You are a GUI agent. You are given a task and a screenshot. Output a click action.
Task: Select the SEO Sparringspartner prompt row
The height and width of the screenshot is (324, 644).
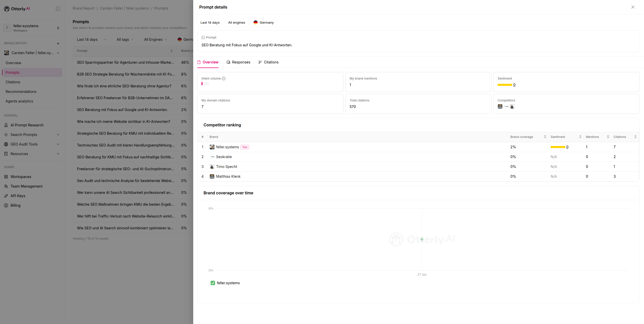point(133,62)
